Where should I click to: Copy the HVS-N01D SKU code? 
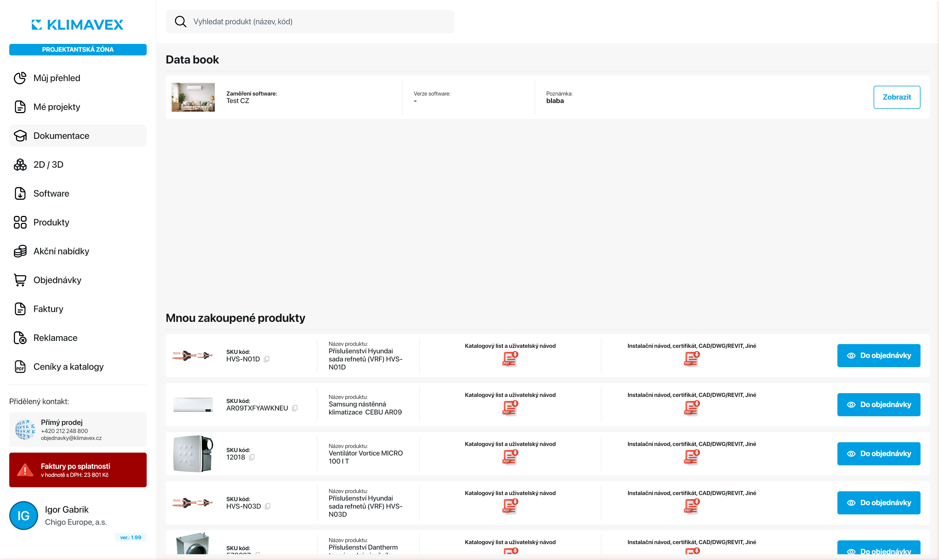tap(267, 359)
